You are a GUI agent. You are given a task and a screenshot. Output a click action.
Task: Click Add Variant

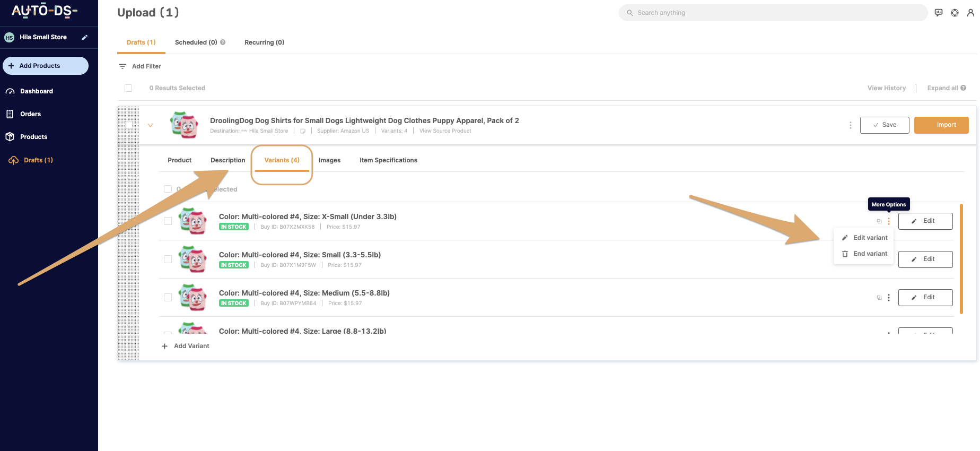click(186, 346)
